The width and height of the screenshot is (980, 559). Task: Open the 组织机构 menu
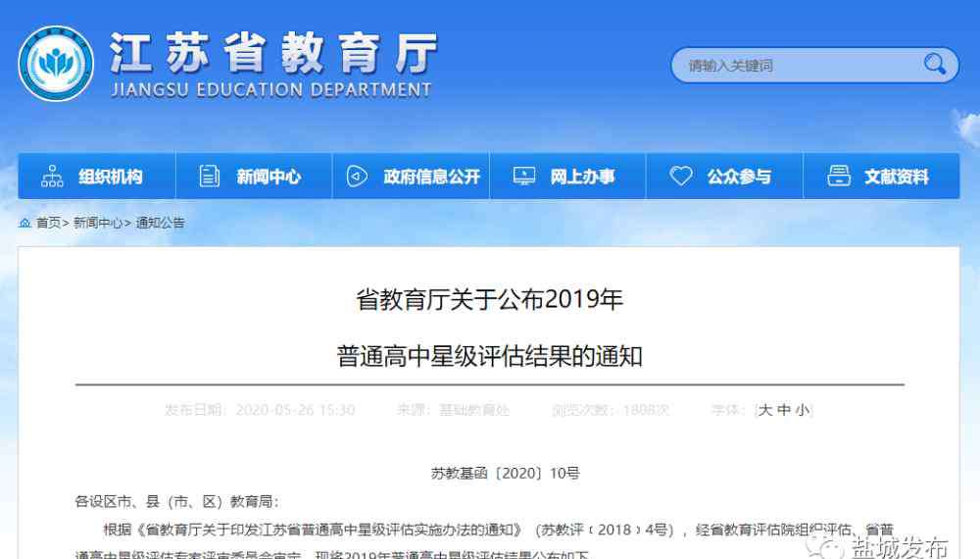(97, 177)
